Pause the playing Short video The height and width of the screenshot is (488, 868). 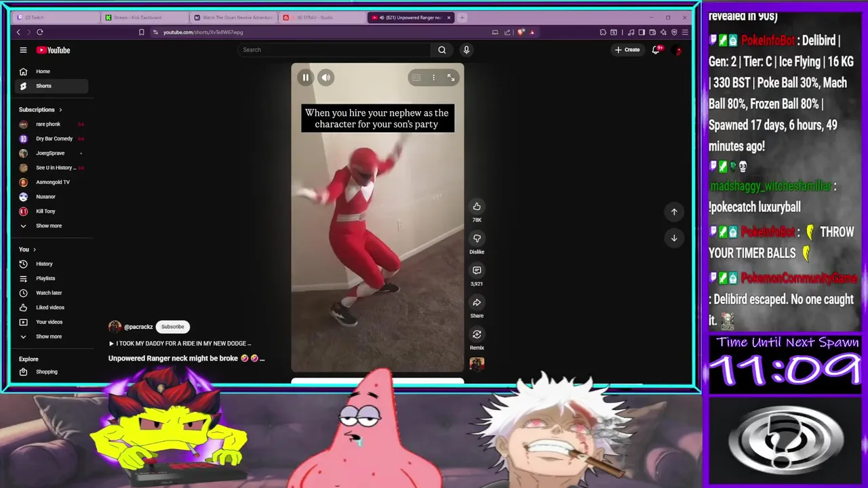(305, 77)
